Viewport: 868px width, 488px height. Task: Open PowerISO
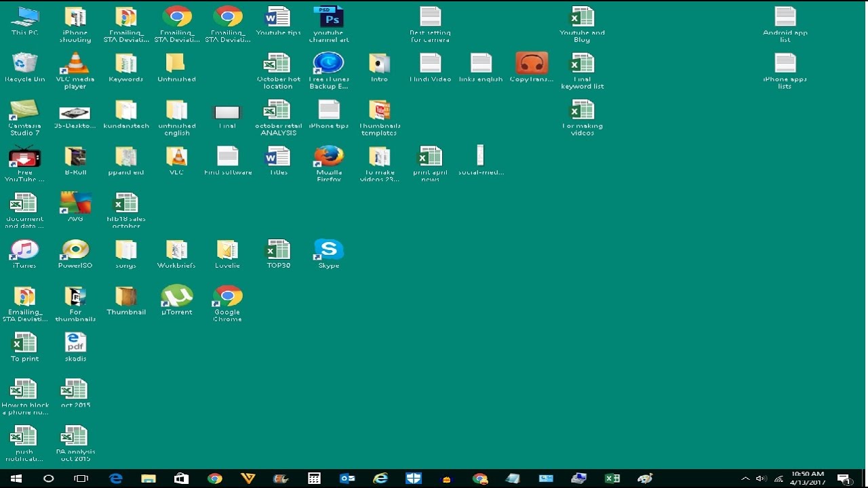coord(75,249)
